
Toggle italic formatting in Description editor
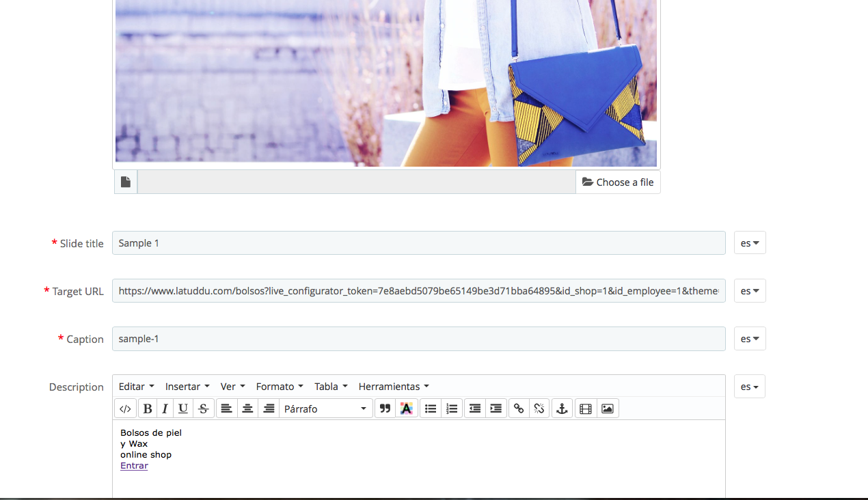click(x=165, y=408)
